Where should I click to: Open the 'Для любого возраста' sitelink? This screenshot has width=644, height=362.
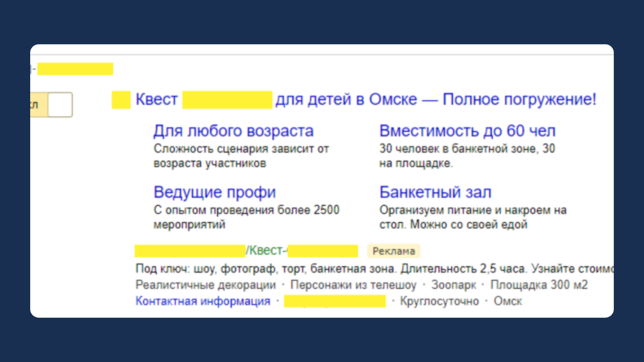[233, 131]
